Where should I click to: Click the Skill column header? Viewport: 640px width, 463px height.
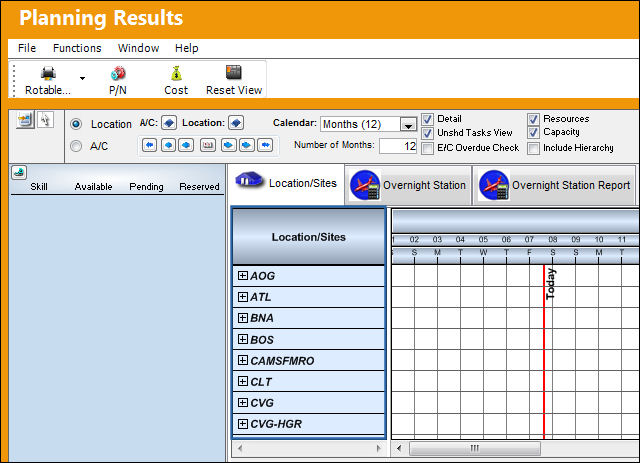pyautogui.click(x=39, y=187)
